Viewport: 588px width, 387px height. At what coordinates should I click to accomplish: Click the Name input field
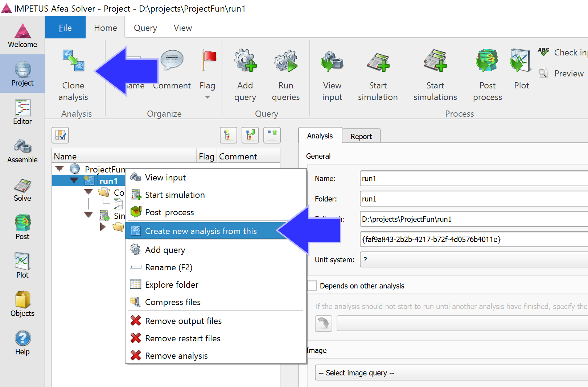click(x=474, y=179)
